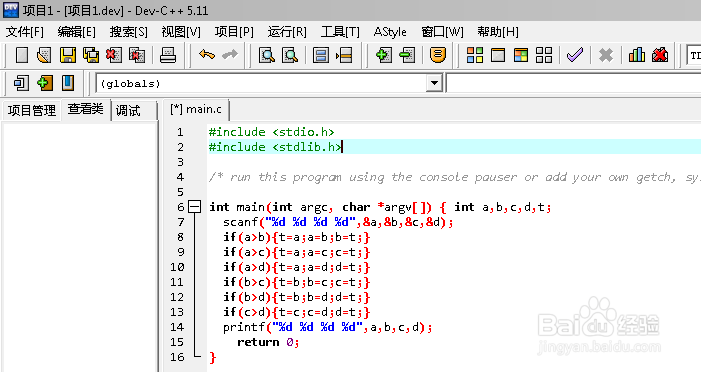Add a file to the project
701x372 pixels.
[x=384, y=55]
